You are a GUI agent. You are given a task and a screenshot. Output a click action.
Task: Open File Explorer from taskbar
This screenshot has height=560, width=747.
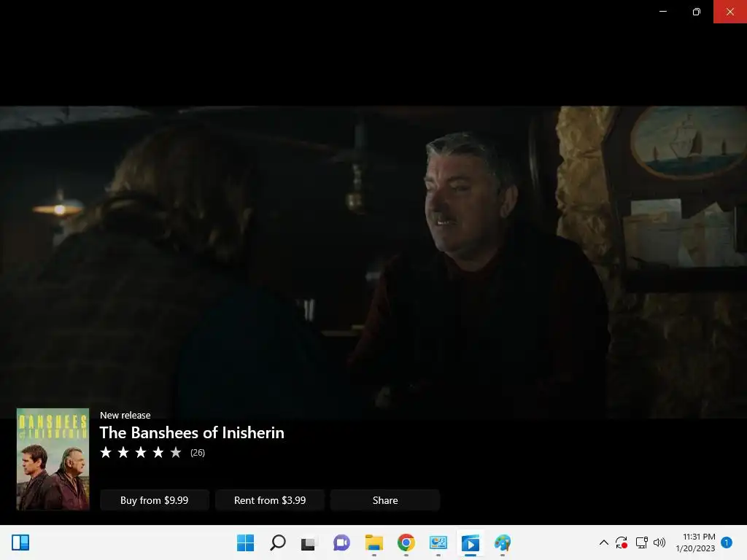pyautogui.click(x=374, y=542)
